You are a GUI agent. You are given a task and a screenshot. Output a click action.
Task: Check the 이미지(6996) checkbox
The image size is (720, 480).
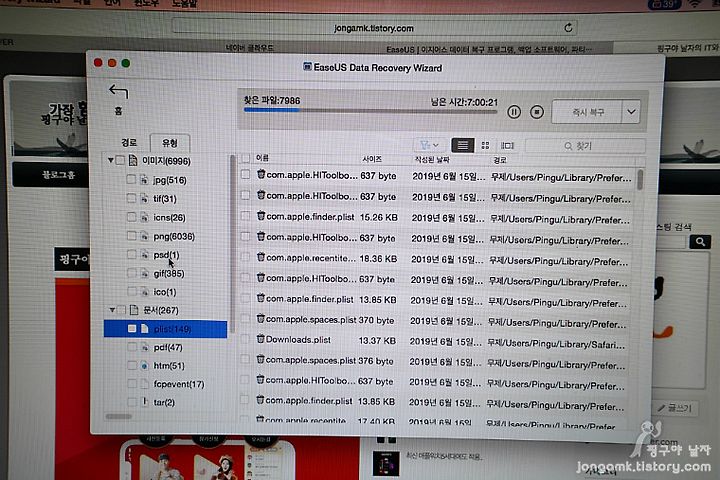click(x=121, y=160)
